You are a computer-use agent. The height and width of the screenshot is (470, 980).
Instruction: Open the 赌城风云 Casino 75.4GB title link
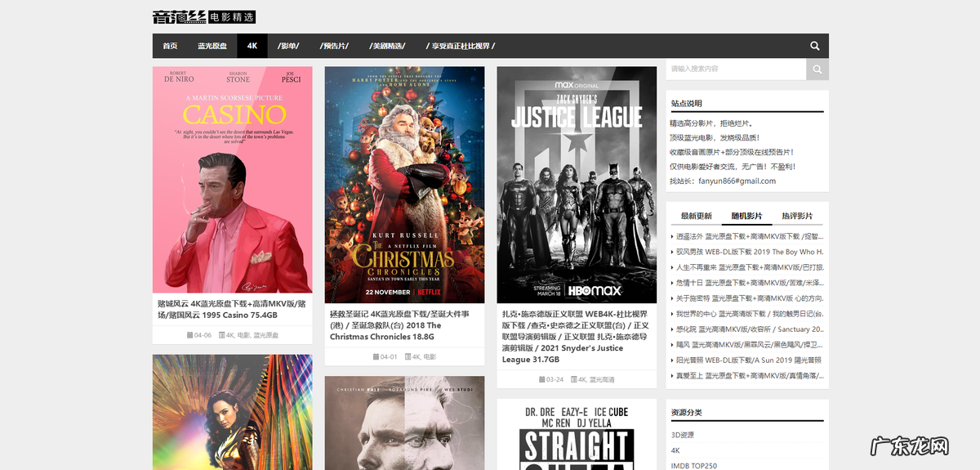point(232,309)
